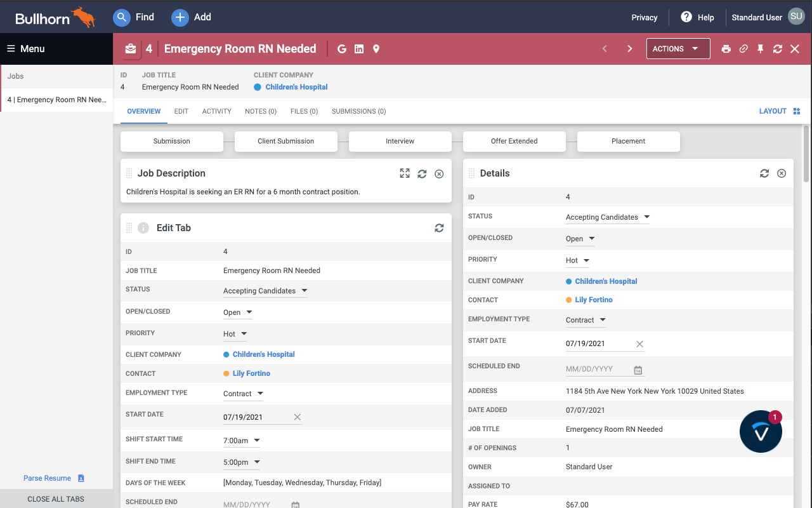This screenshot has width=812, height=508.
Task: Select the '4 | Emergency Room RN' sidebar tab
Action: pyautogui.click(x=57, y=100)
